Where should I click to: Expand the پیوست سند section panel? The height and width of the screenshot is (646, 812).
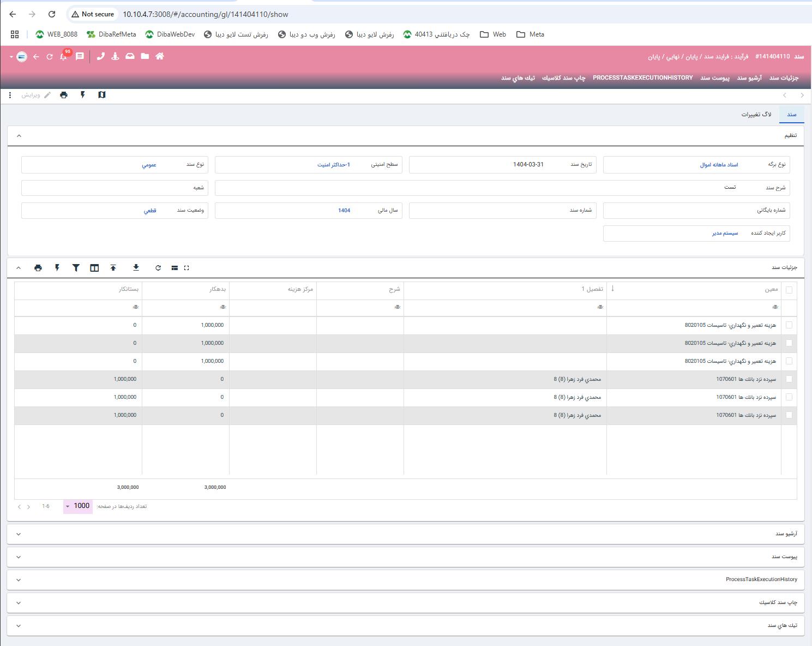pyautogui.click(x=405, y=557)
